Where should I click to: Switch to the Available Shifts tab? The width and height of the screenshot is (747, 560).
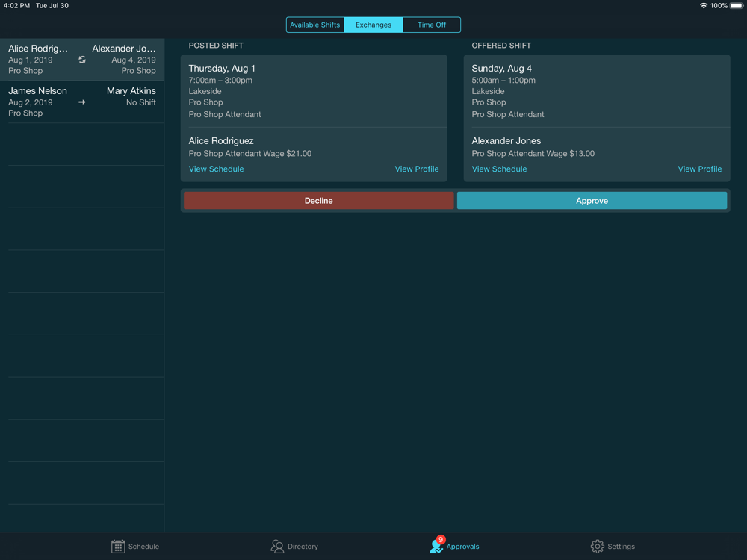point(314,25)
